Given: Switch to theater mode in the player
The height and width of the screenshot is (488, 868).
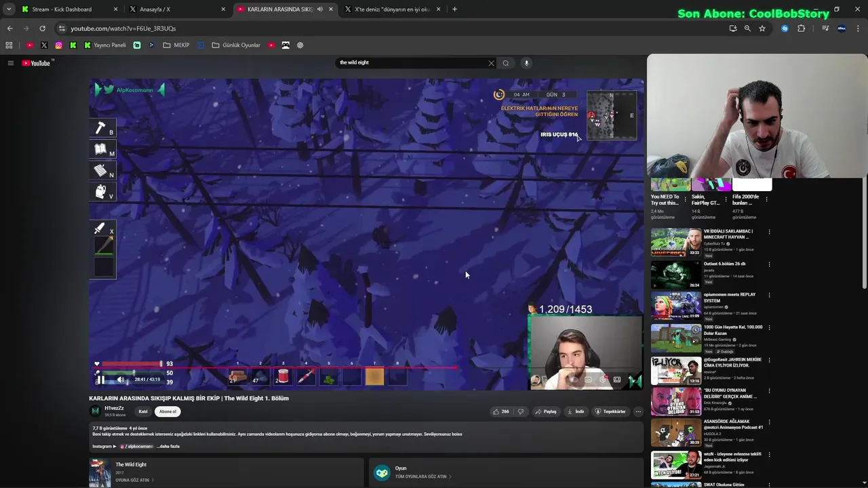Looking at the screenshot, I should click(617, 380).
